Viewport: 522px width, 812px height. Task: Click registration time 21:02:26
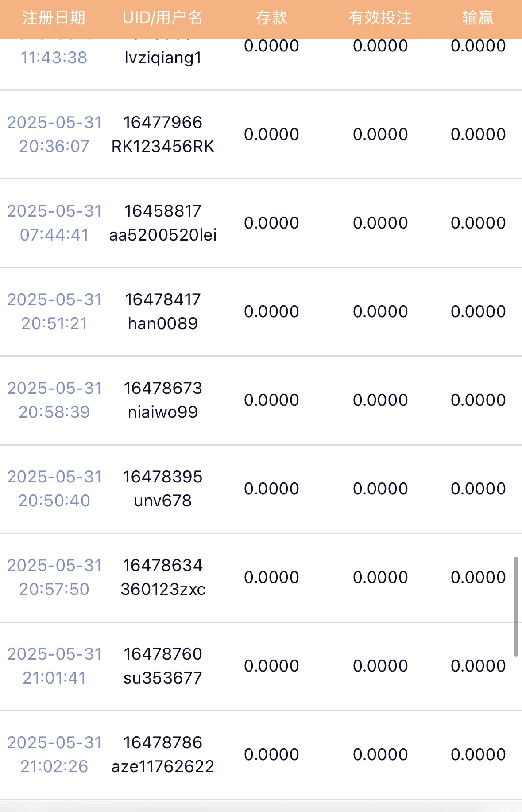point(54,766)
